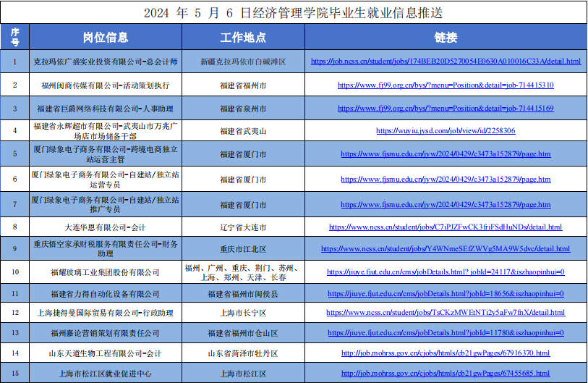Click the fj99.org.cn link ending job-714415169

click(446, 109)
